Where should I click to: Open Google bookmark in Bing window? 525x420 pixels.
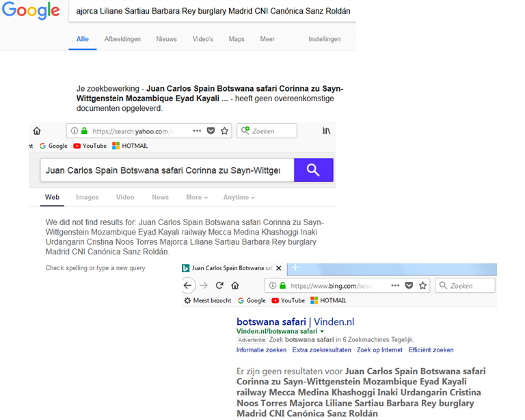point(252,301)
